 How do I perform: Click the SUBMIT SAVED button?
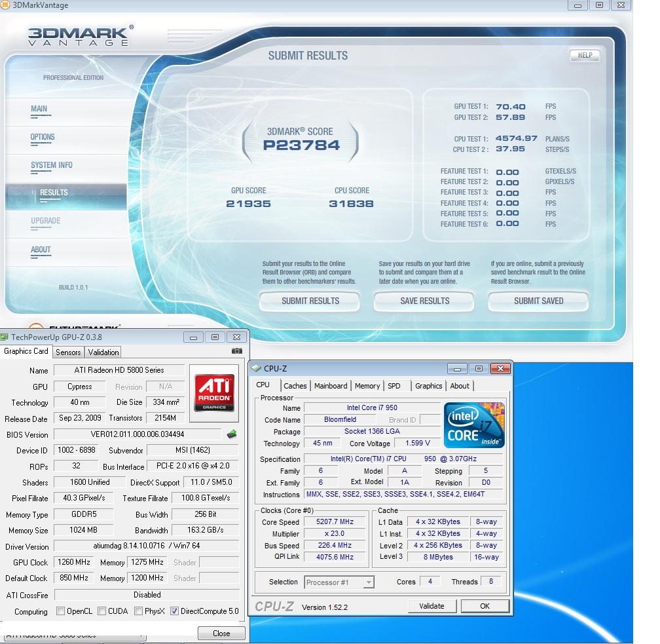(538, 301)
